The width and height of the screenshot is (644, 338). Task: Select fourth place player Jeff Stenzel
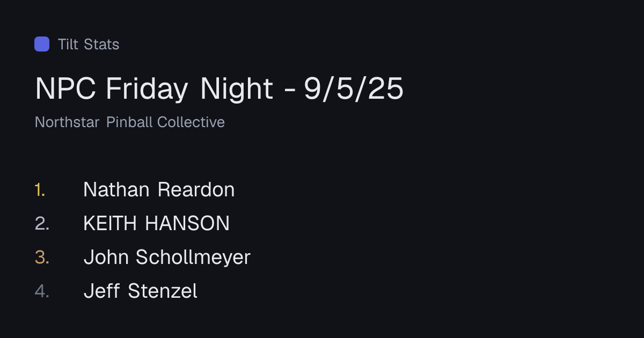[141, 291]
